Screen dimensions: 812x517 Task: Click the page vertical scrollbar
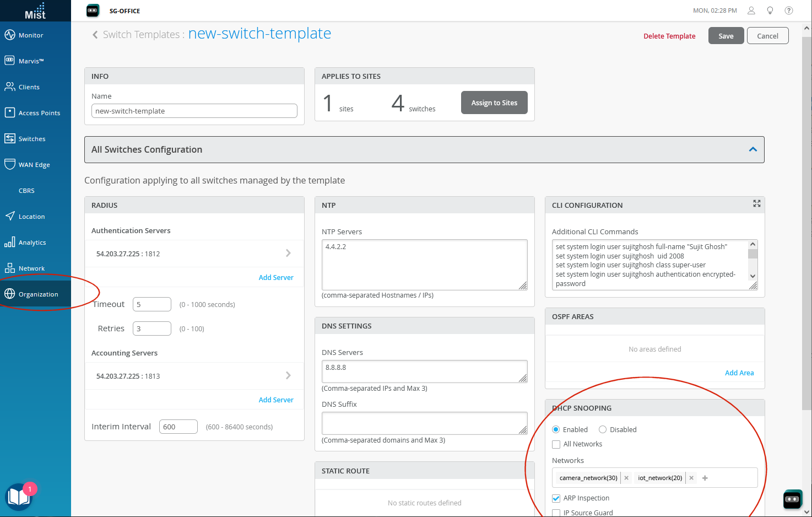point(807,220)
